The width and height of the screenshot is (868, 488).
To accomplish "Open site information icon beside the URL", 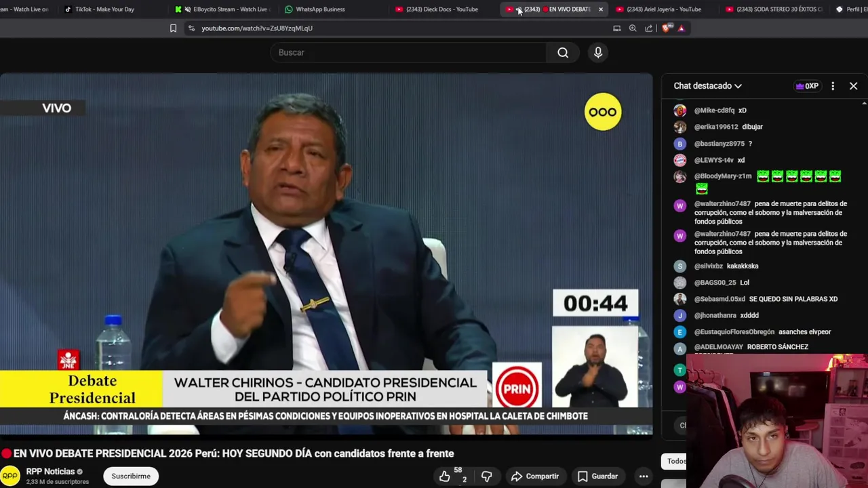I will 191,28.
